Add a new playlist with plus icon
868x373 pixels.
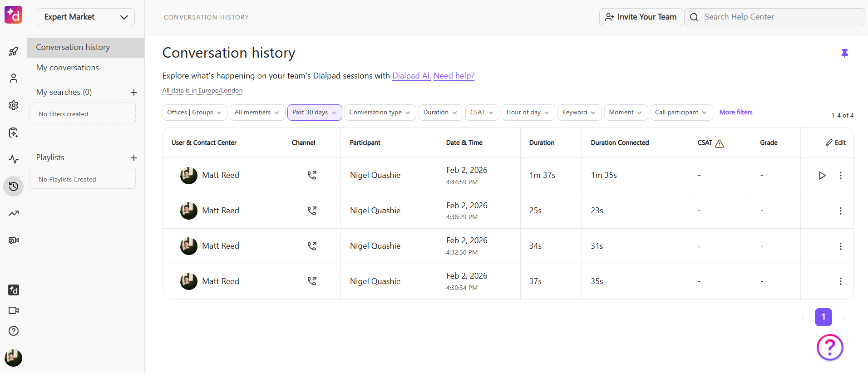click(133, 158)
